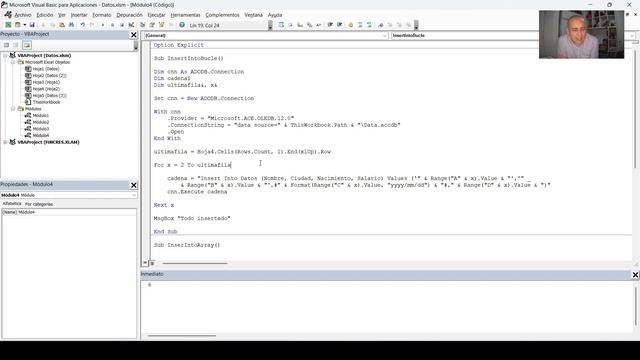The height and width of the screenshot is (360, 640).
Task: Open Object Browser toolbar icon
Action: [x=161, y=25]
